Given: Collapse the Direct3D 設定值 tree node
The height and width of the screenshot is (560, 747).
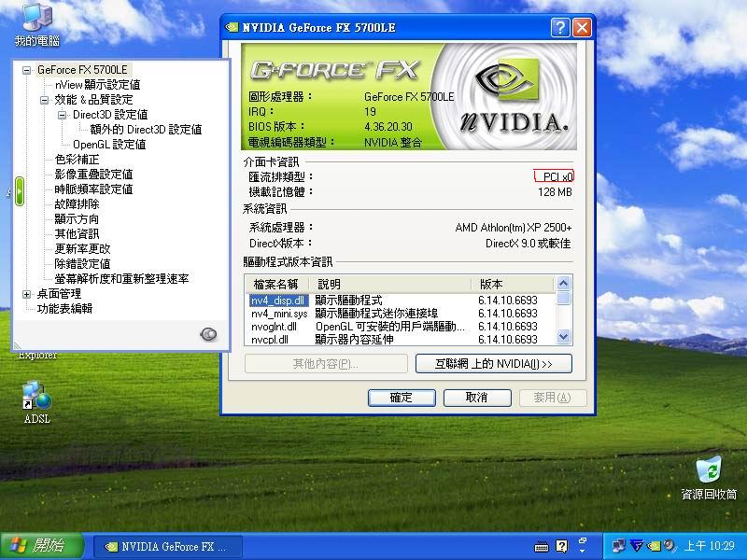Looking at the screenshot, I should 62,115.
